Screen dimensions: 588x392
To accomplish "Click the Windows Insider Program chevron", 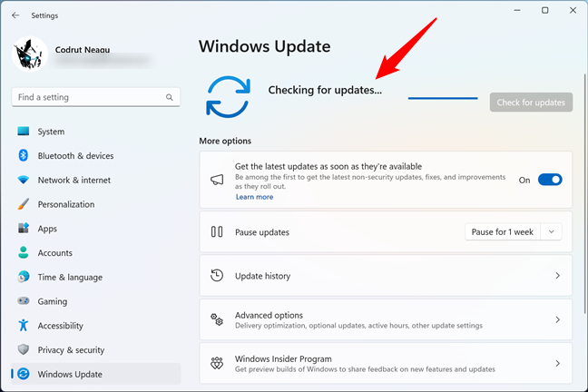I will [558, 363].
